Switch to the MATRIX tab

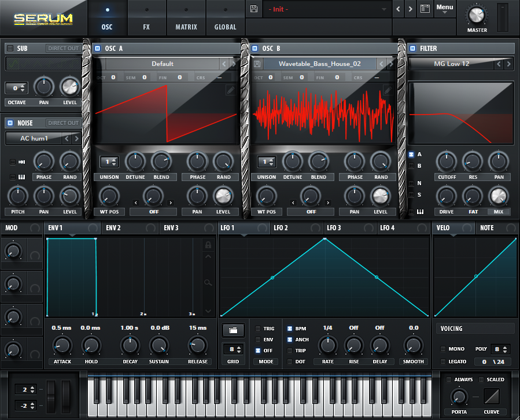[186, 17]
